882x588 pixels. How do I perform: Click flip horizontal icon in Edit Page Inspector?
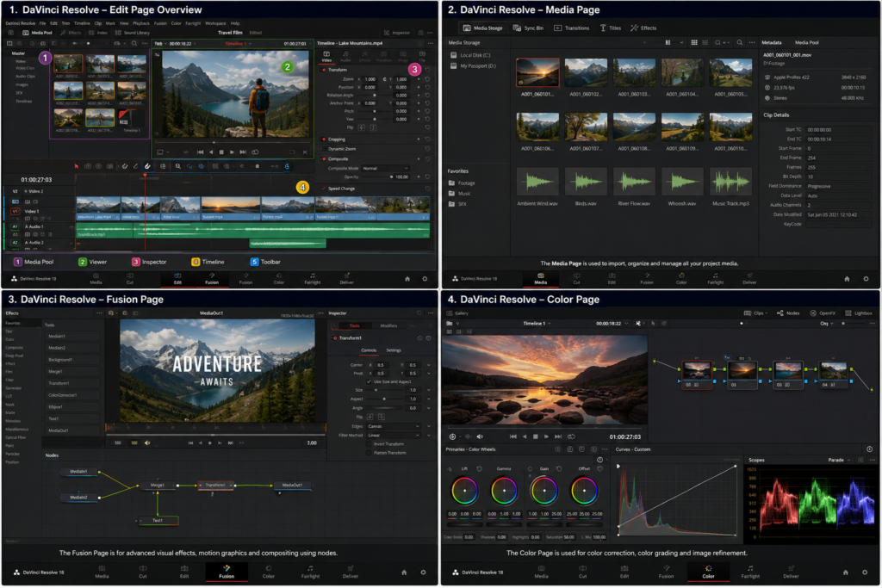coord(361,127)
